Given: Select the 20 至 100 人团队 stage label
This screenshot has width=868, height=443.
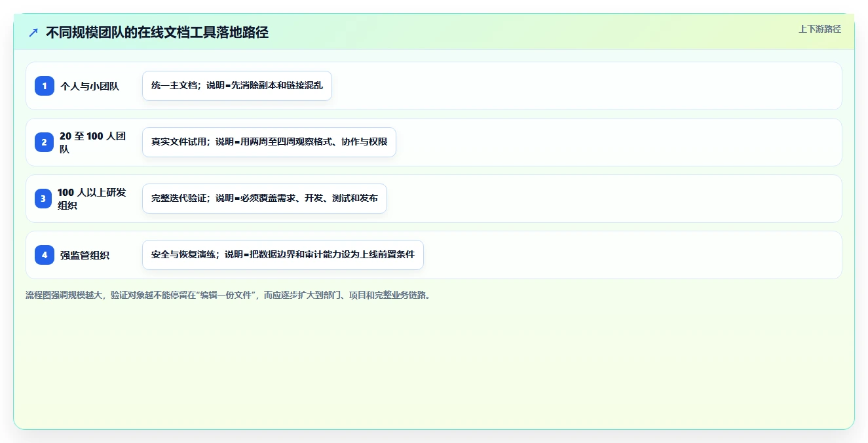Looking at the screenshot, I should point(93,142).
